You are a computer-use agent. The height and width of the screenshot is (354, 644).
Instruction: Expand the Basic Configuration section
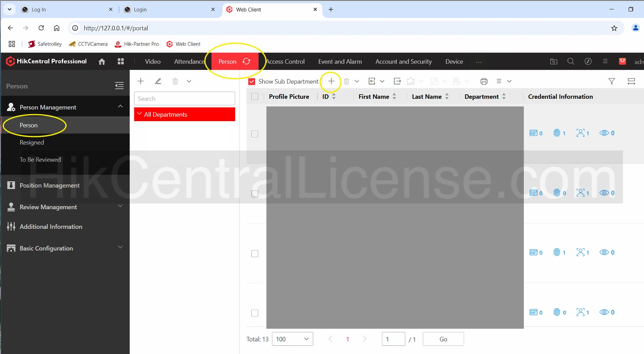pyautogui.click(x=120, y=247)
